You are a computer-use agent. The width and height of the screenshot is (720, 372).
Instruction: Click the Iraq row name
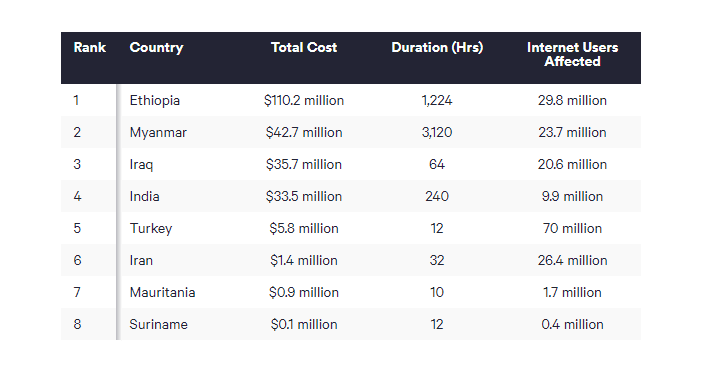pos(141,164)
